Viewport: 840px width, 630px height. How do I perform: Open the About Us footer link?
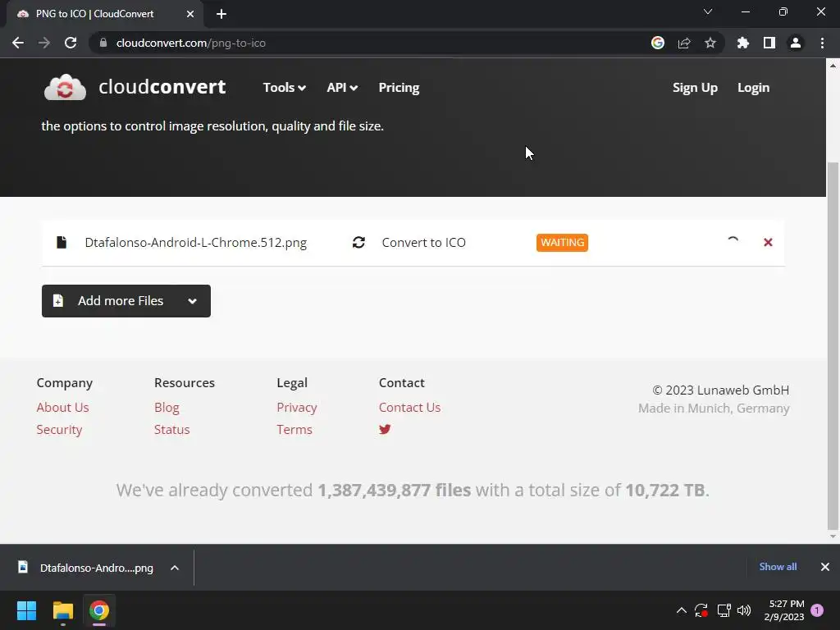point(62,407)
